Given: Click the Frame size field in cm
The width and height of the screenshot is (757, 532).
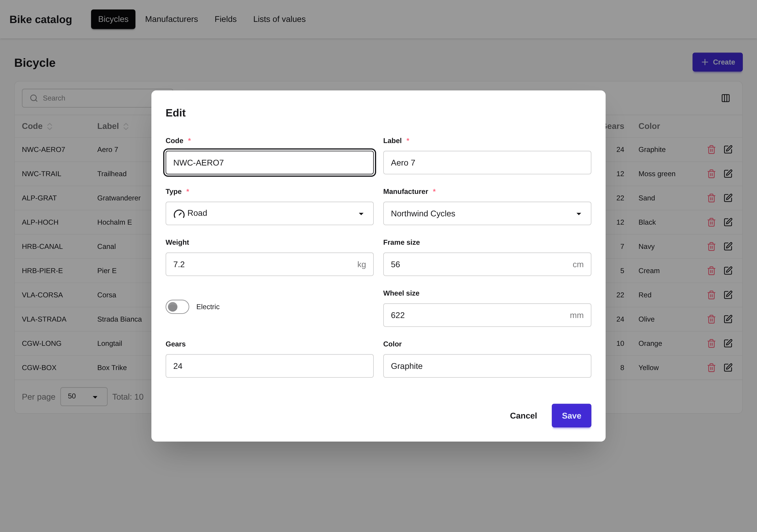Looking at the screenshot, I should point(487,264).
